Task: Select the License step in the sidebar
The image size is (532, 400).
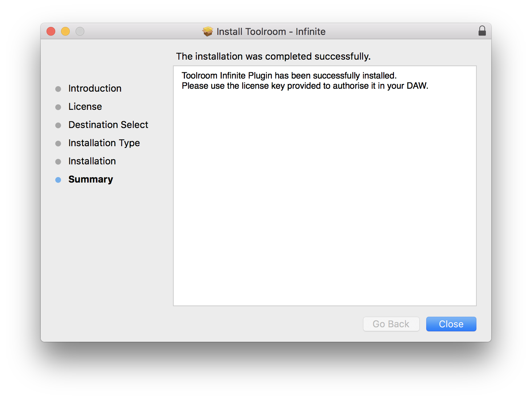Action: click(85, 107)
